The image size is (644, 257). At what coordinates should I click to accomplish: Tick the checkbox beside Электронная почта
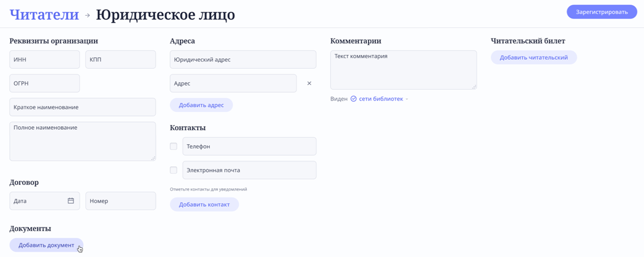[173, 170]
